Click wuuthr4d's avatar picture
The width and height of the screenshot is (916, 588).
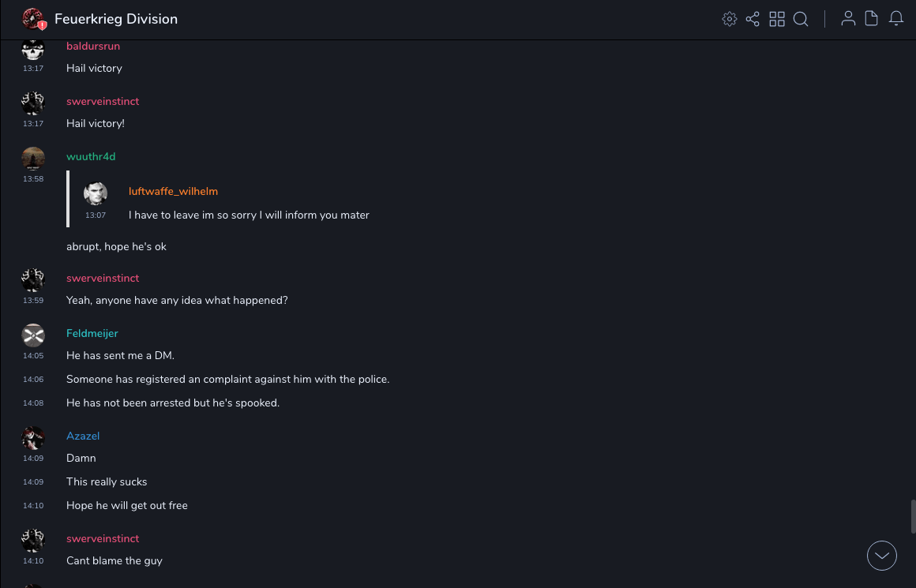click(33, 159)
